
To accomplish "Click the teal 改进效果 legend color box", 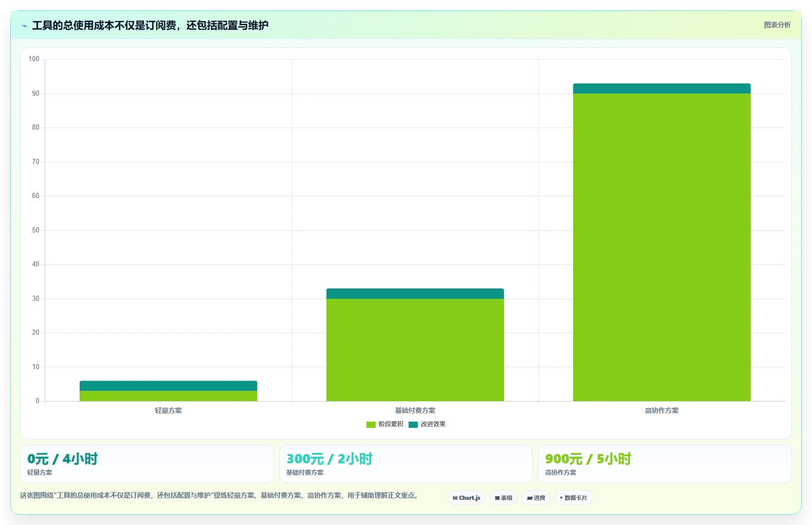I will pos(413,424).
